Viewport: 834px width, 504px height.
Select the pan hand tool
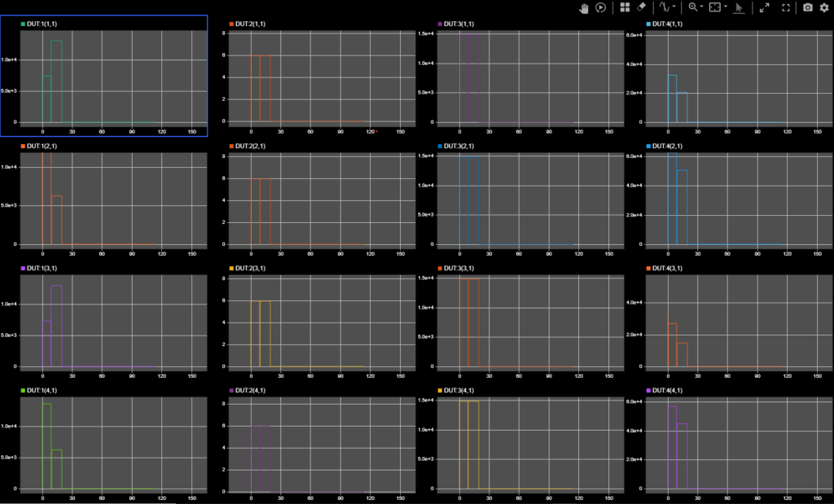(x=584, y=7)
